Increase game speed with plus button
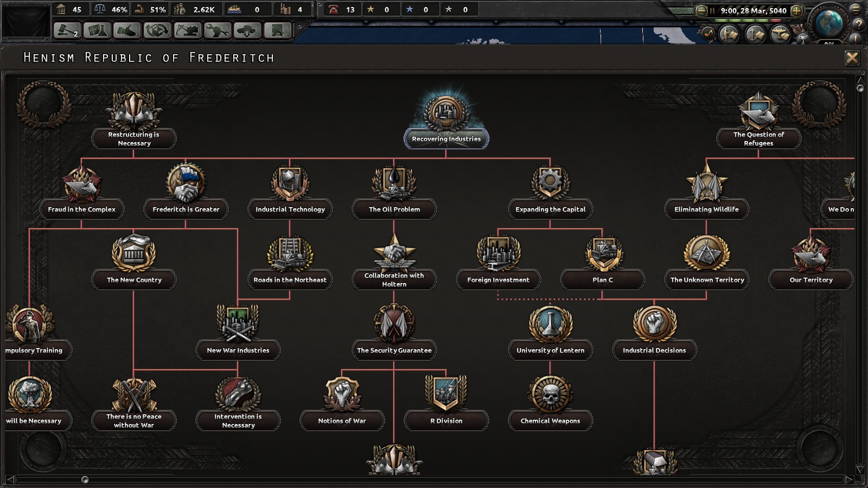This screenshot has width=868, height=488. 796,10
